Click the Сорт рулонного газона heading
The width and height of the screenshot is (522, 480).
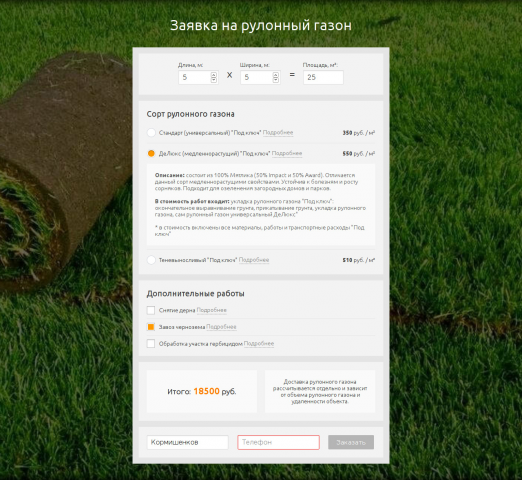coord(191,114)
